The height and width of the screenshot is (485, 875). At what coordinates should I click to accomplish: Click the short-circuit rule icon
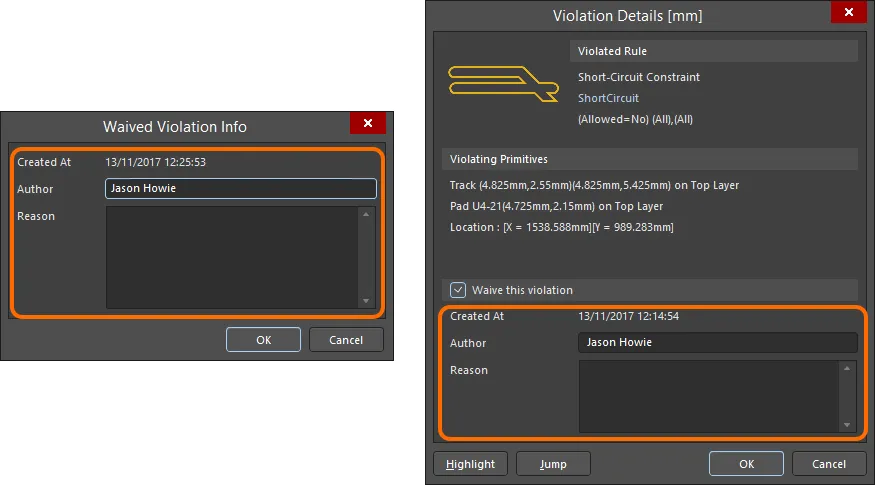[x=503, y=84]
